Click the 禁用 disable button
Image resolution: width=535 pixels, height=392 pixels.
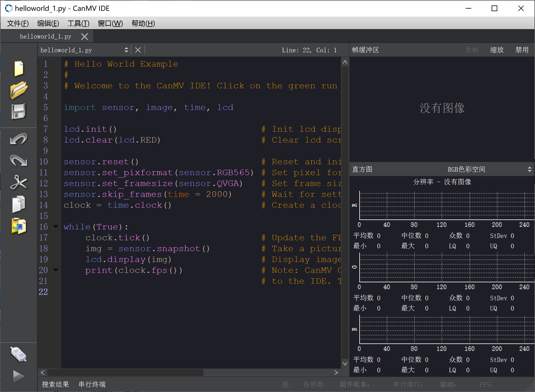tap(522, 50)
